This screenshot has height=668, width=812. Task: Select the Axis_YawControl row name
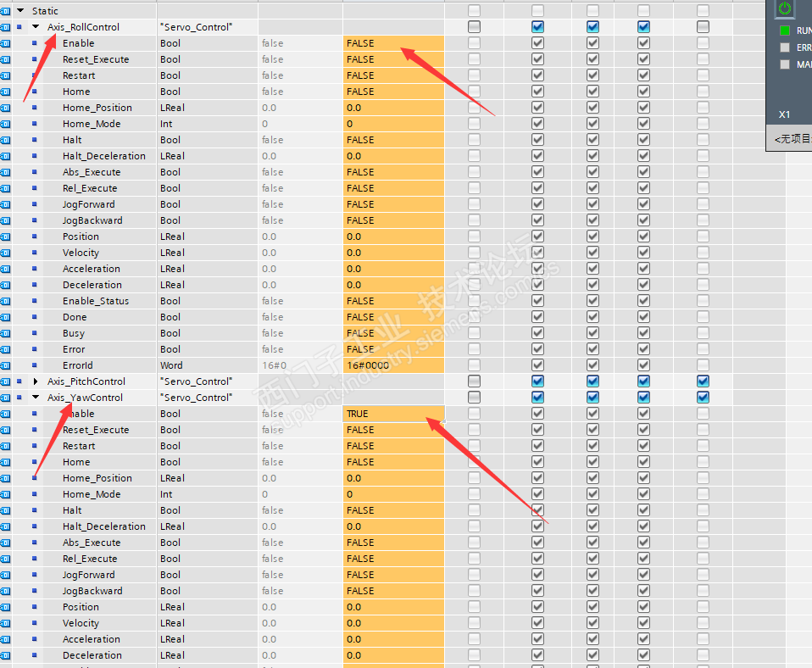pyautogui.click(x=85, y=398)
